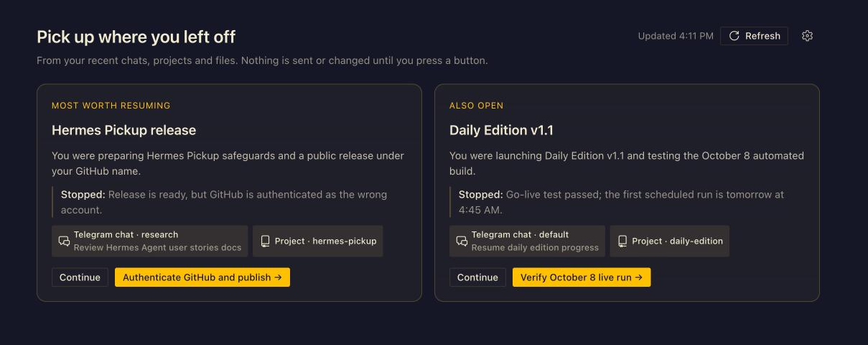Click Authenticate GitHub and publish button

pyautogui.click(x=202, y=277)
